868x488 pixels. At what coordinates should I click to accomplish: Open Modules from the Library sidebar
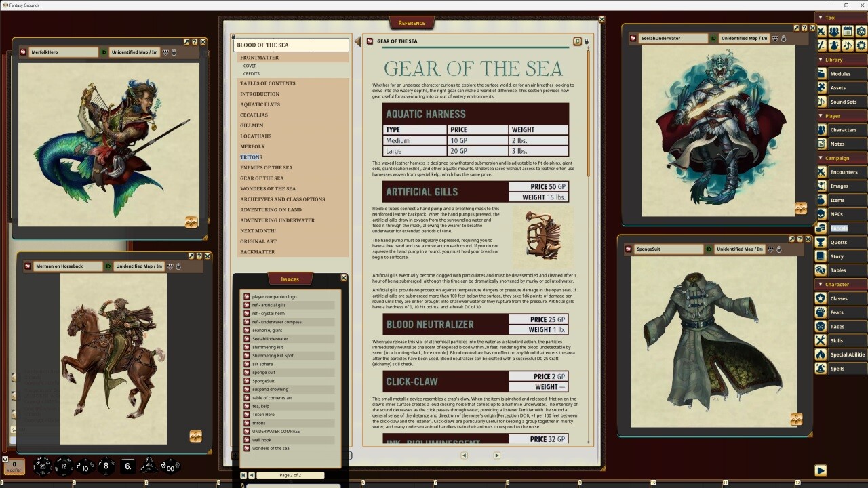tap(841, 73)
